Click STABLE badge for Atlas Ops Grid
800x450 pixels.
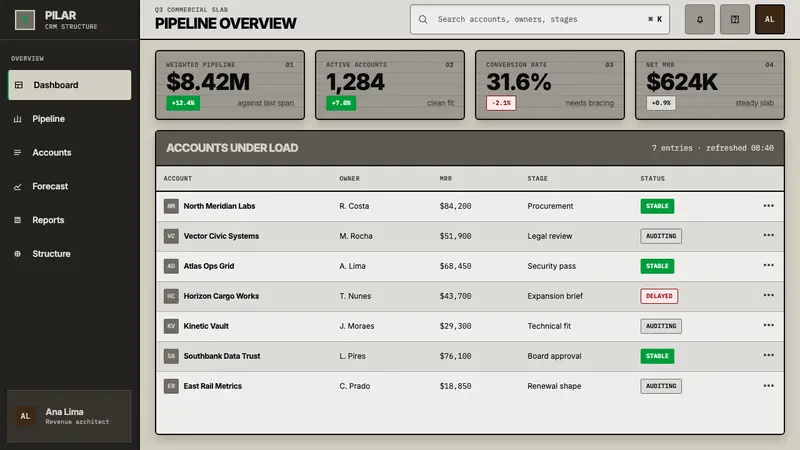pyautogui.click(x=657, y=266)
